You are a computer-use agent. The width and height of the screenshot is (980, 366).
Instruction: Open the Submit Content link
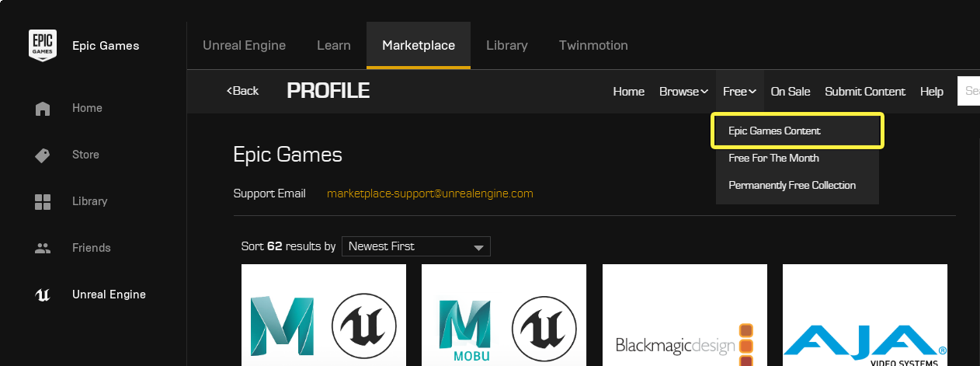tap(865, 92)
